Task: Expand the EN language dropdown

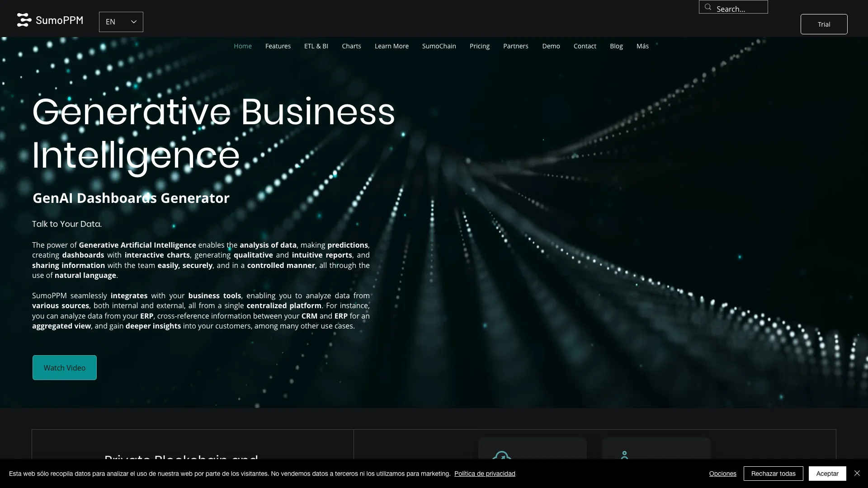Action: [121, 21]
